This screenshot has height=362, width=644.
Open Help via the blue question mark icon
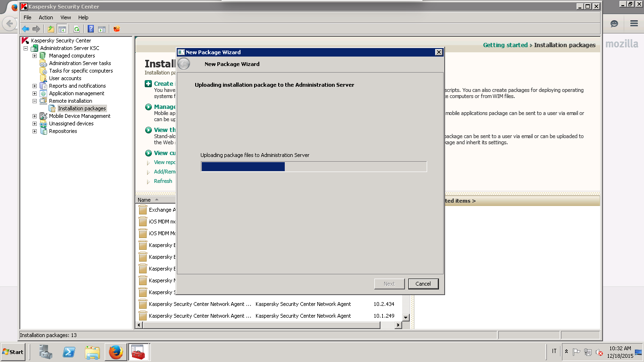91,29
